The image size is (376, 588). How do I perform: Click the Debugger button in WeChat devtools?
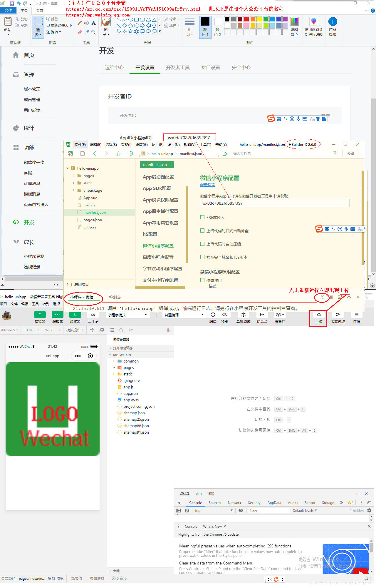[75, 315]
